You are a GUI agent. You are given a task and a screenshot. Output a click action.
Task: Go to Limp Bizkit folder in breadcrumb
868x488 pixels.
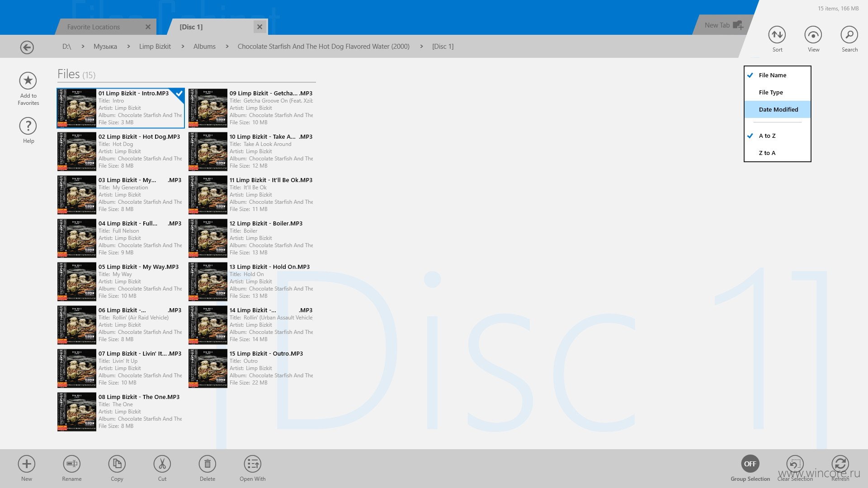[155, 47]
